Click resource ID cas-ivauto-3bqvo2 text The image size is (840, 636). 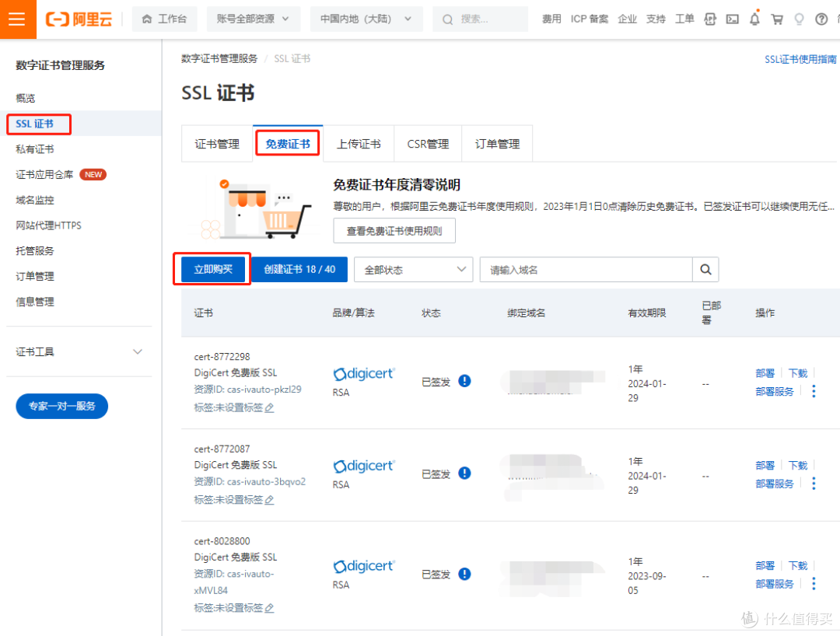pos(266,481)
